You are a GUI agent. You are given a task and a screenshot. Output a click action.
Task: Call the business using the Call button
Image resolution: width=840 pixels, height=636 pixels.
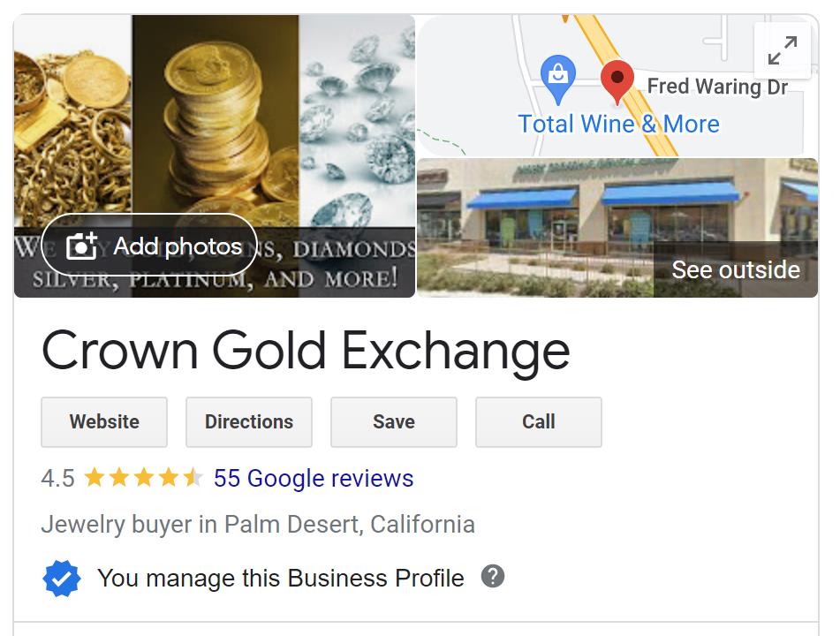(x=538, y=421)
